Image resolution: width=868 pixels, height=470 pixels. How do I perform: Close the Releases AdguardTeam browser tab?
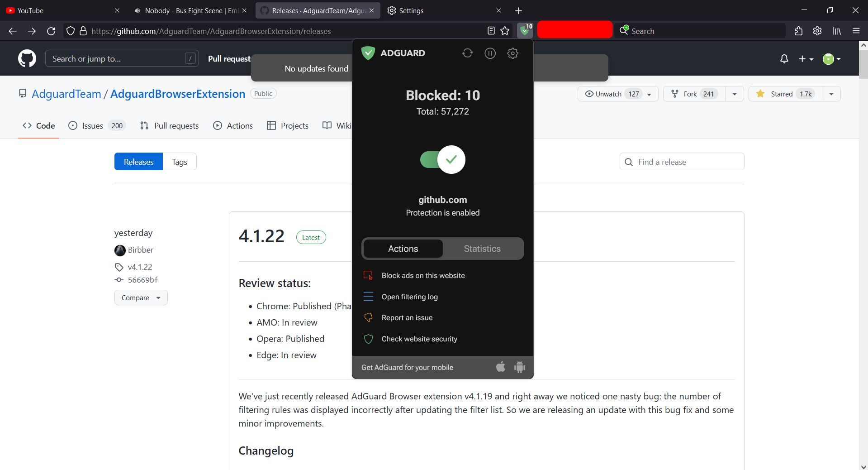coord(372,10)
